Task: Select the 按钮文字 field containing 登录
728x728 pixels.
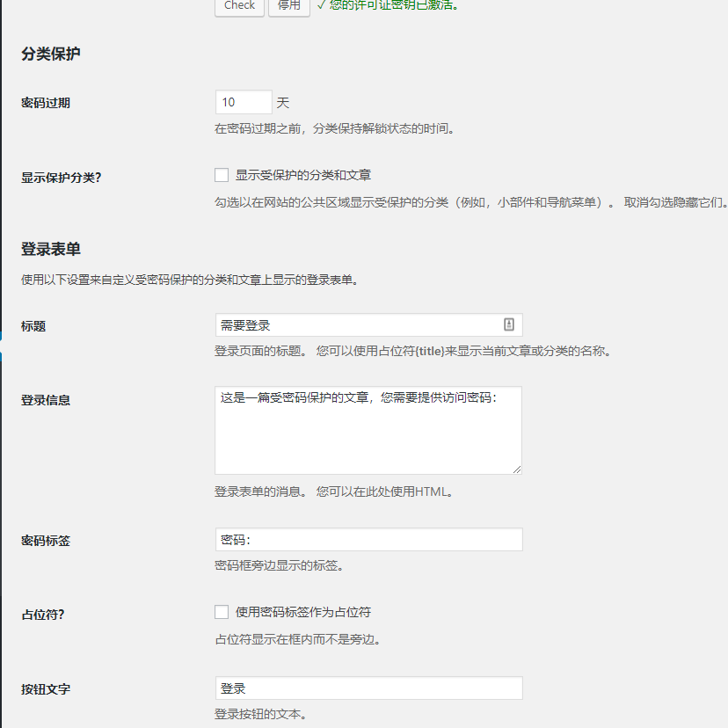Action: click(x=369, y=688)
